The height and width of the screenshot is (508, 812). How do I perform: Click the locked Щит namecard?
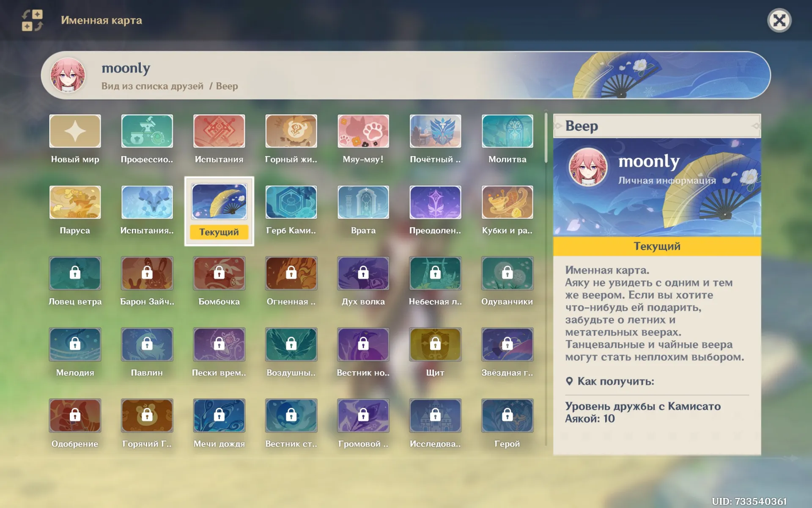tap(435, 345)
